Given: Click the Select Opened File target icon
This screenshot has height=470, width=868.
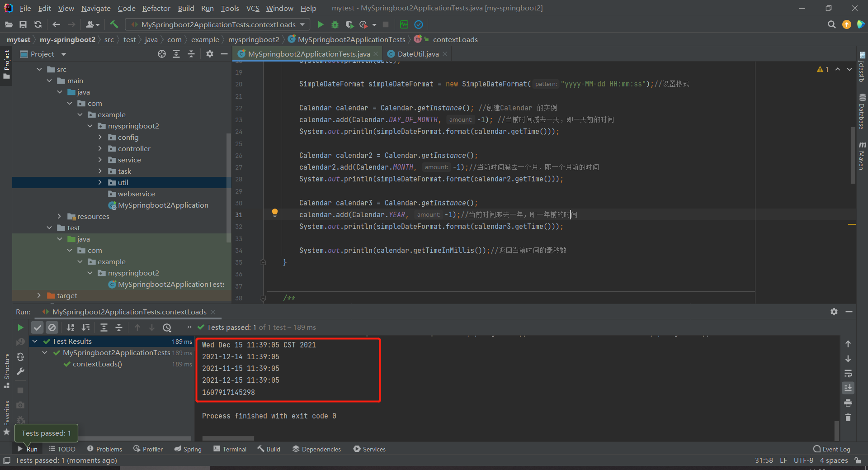Looking at the screenshot, I should [x=162, y=54].
